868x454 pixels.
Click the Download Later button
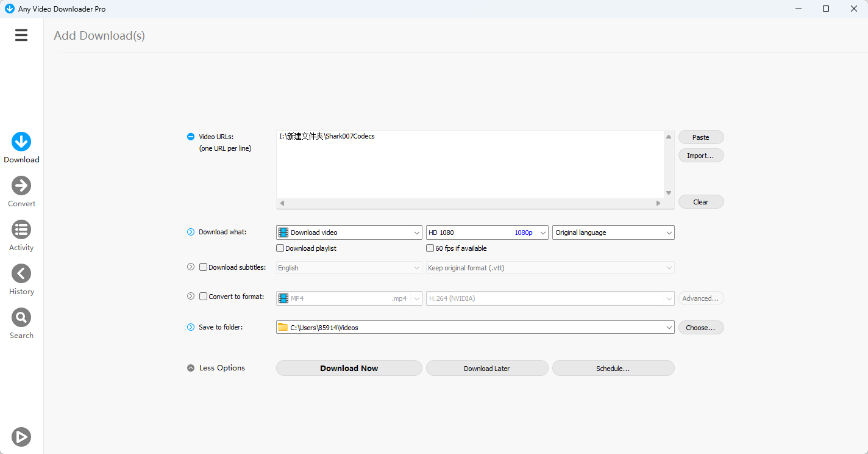tap(487, 368)
